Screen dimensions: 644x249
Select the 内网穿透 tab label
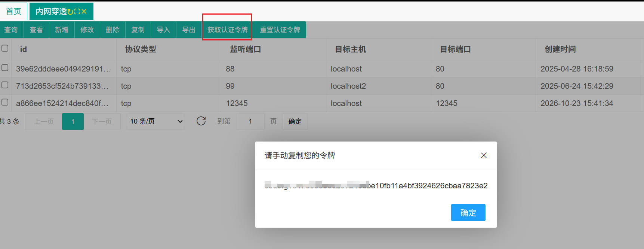(x=51, y=12)
